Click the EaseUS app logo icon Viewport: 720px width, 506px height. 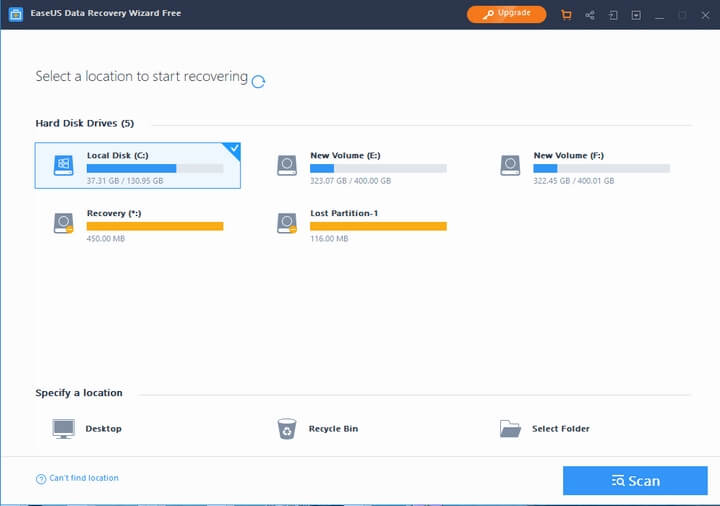16,14
